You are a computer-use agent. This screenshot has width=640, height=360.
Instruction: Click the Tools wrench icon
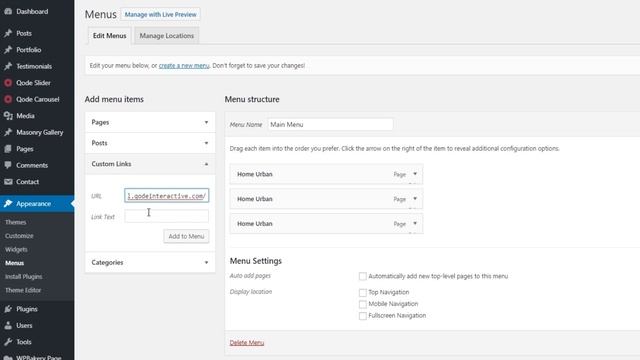coord(8,342)
